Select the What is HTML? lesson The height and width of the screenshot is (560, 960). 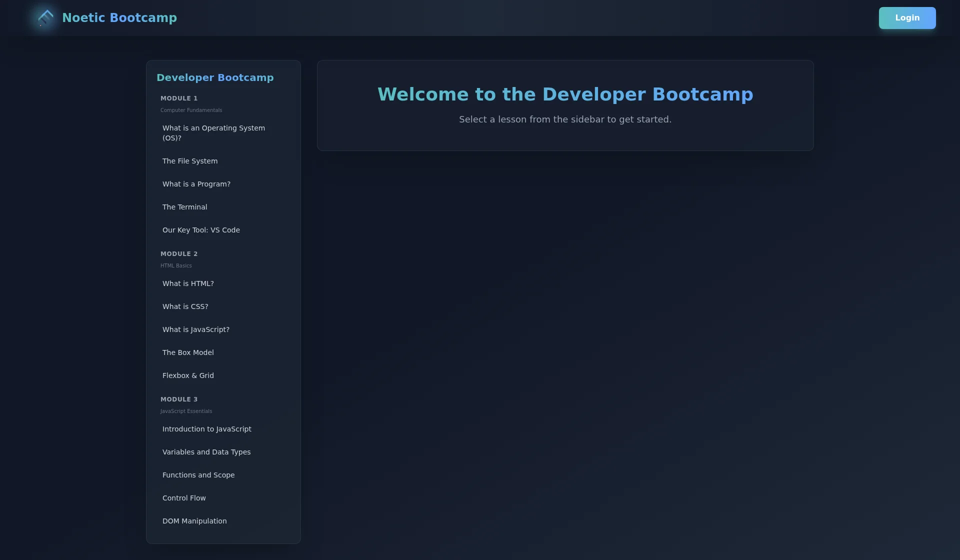click(223, 283)
